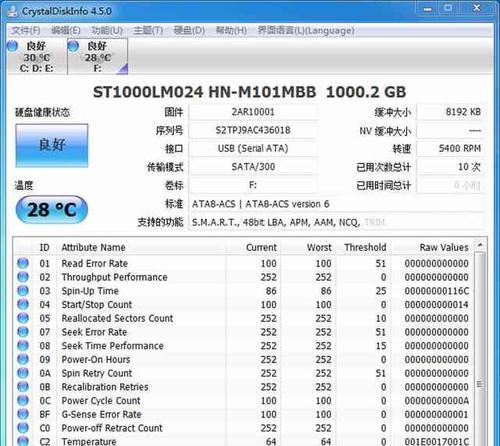Click the disk title ST1000LM024 HN-M101MBB
The height and width of the screenshot is (446, 500).
click(x=204, y=92)
